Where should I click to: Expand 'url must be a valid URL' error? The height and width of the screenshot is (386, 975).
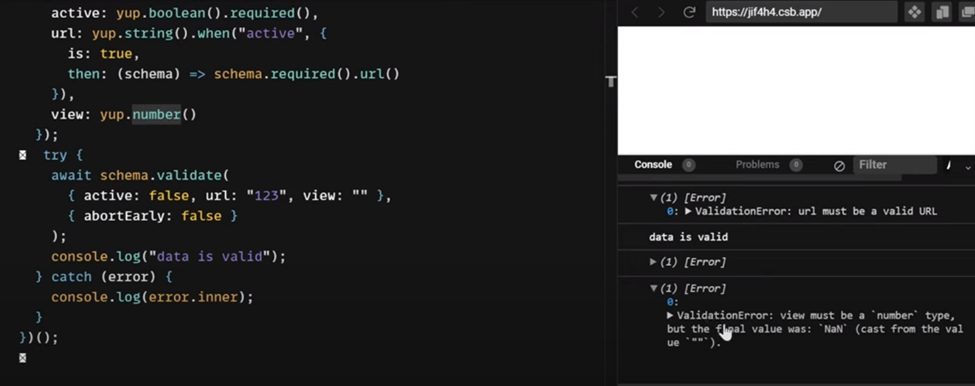tap(688, 211)
